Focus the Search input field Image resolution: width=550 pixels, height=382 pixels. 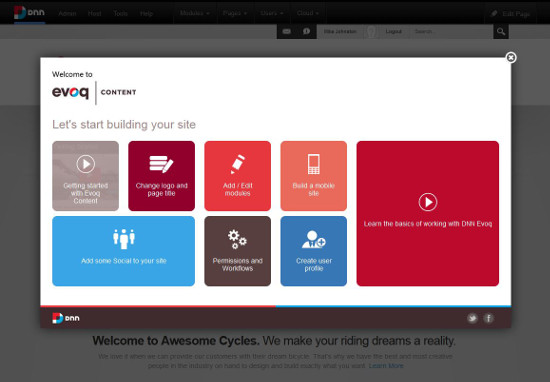pos(452,32)
